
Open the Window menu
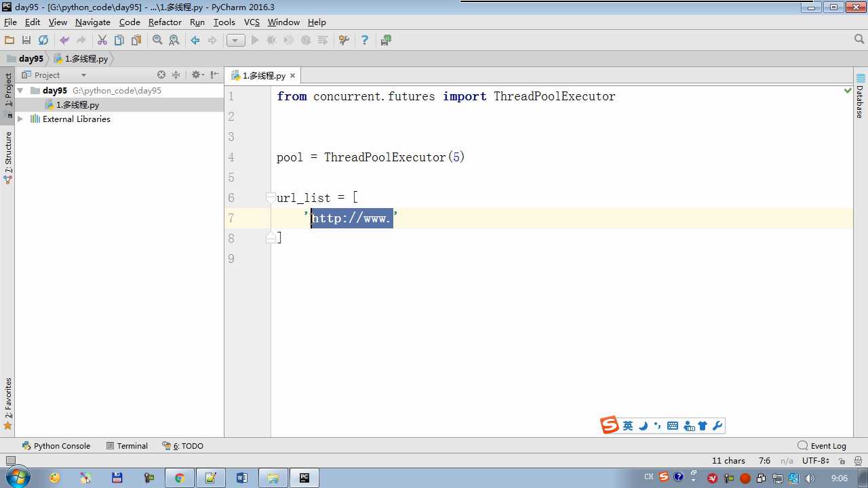point(283,22)
